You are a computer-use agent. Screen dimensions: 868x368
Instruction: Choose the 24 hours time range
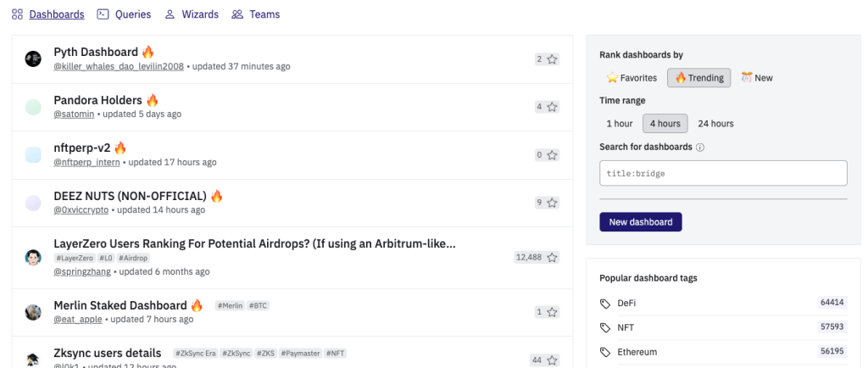715,124
